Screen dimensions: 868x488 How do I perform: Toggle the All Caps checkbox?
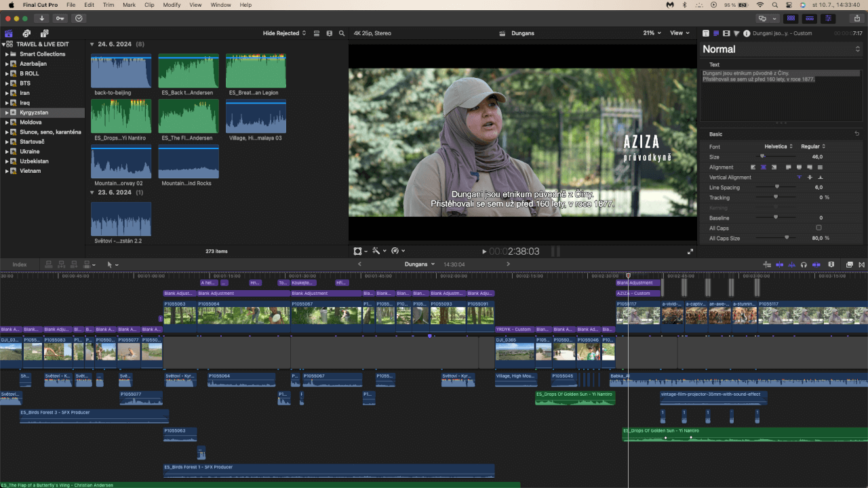[818, 228]
